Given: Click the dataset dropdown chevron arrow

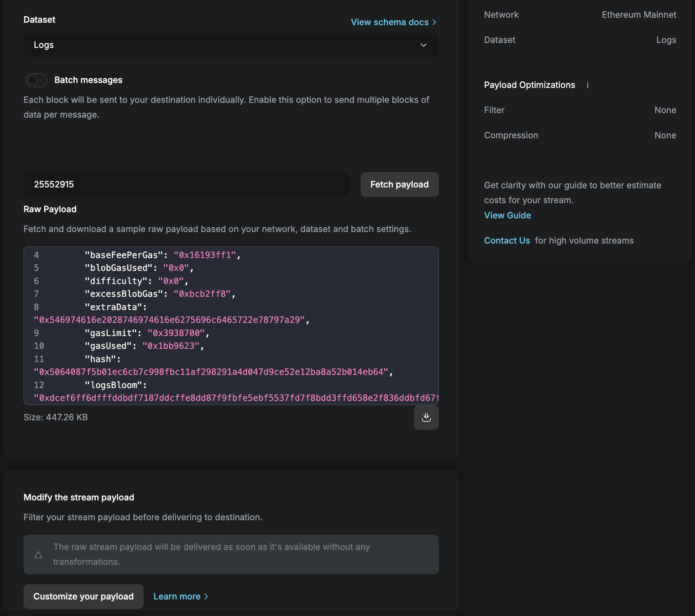Looking at the screenshot, I should pyautogui.click(x=423, y=45).
